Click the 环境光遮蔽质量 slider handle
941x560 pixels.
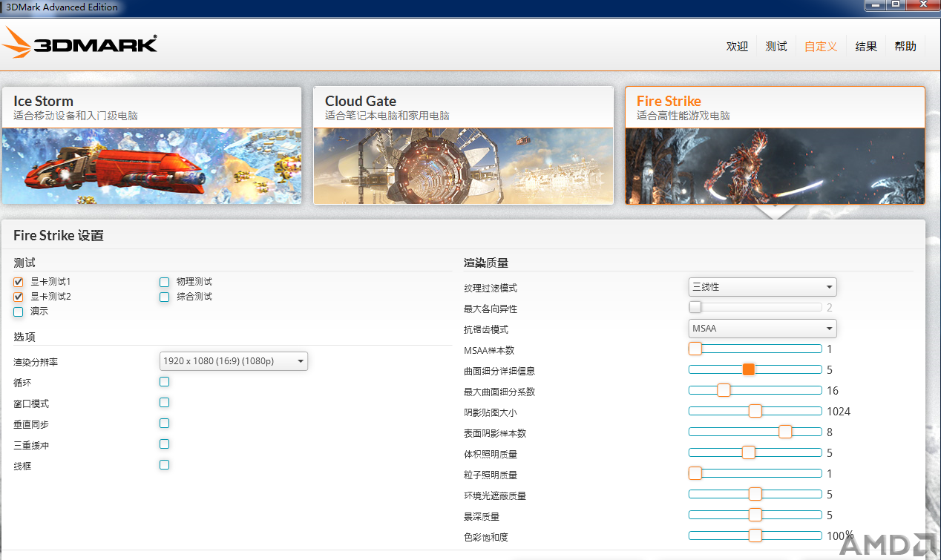pyautogui.click(x=755, y=494)
